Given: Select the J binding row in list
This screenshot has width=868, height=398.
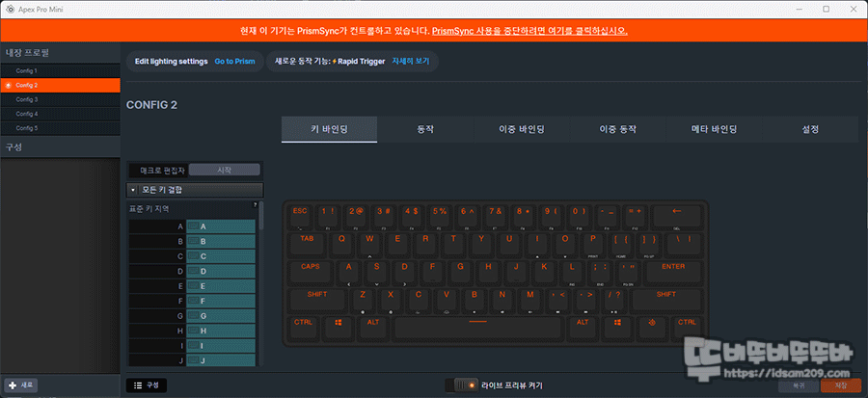Looking at the screenshot, I should (x=192, y=359).
